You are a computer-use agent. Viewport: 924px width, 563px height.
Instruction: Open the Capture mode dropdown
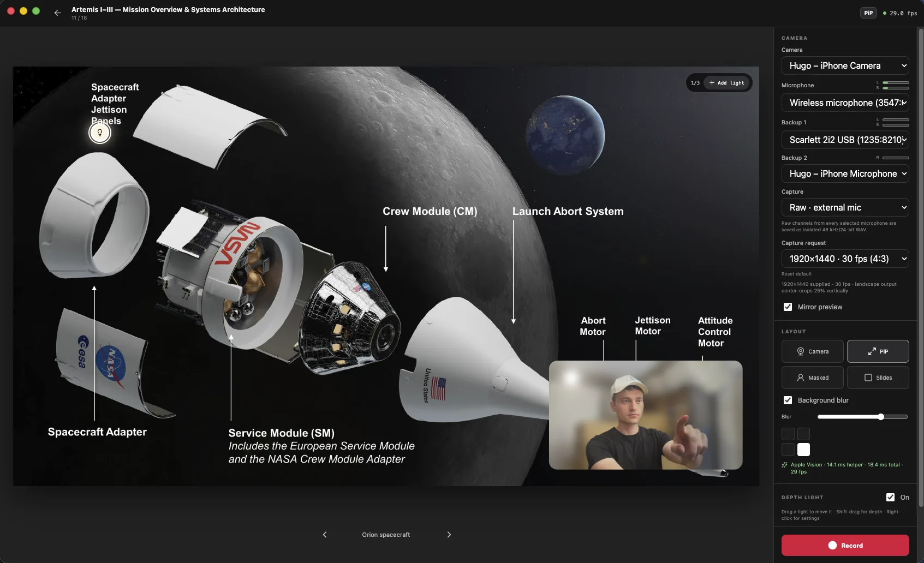845,207
